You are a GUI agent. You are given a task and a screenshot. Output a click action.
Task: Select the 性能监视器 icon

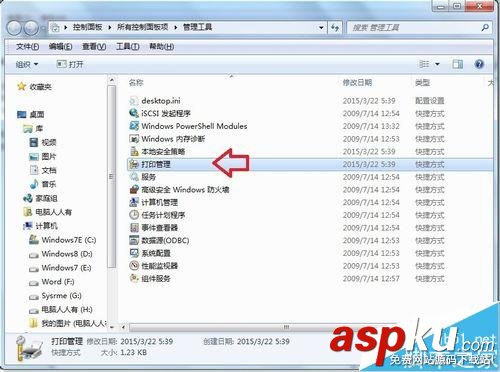(x=134, y=265)
